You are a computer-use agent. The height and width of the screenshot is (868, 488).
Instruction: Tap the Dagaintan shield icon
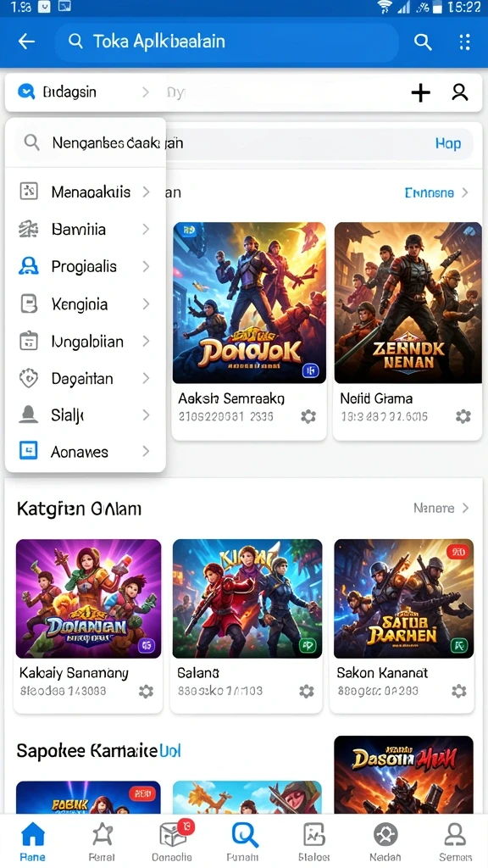[x=29, y=379]
